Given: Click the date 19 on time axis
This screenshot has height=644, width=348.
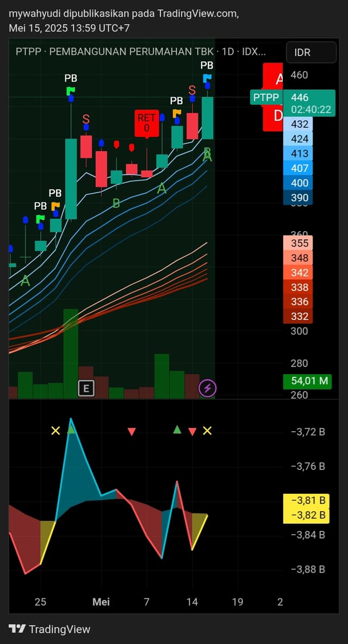Looking at the screenshot, I should (237, 602).
